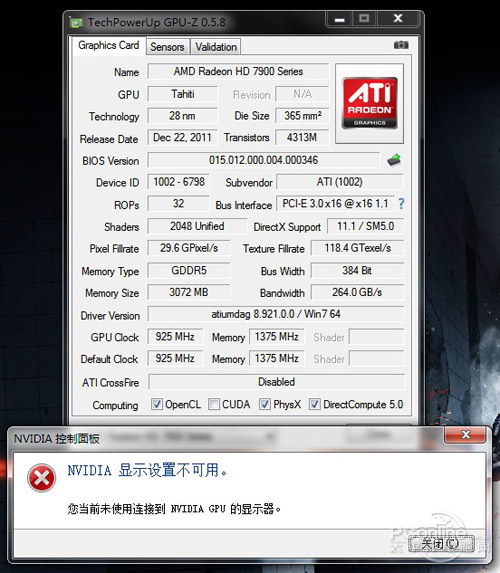Click the GPU field showing Tahiti

[x=183, y=94]
